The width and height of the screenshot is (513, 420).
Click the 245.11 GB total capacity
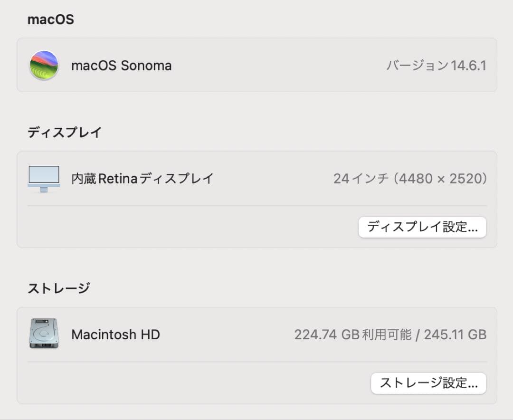coord(455,334)
